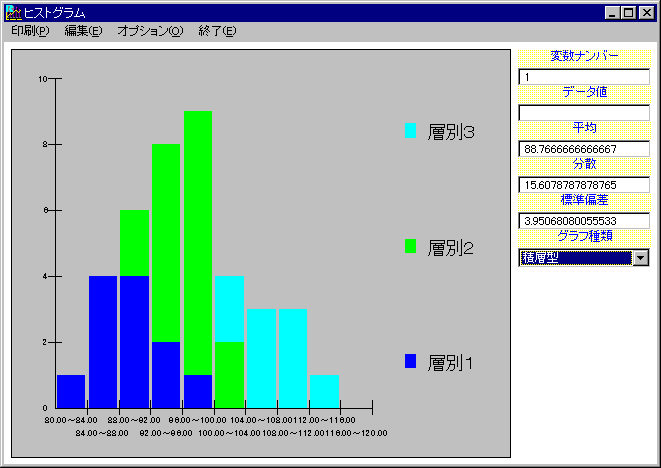Click the 終了(E) menu item
This screenshot has height=468, width=661.
(x=217, y=31)
